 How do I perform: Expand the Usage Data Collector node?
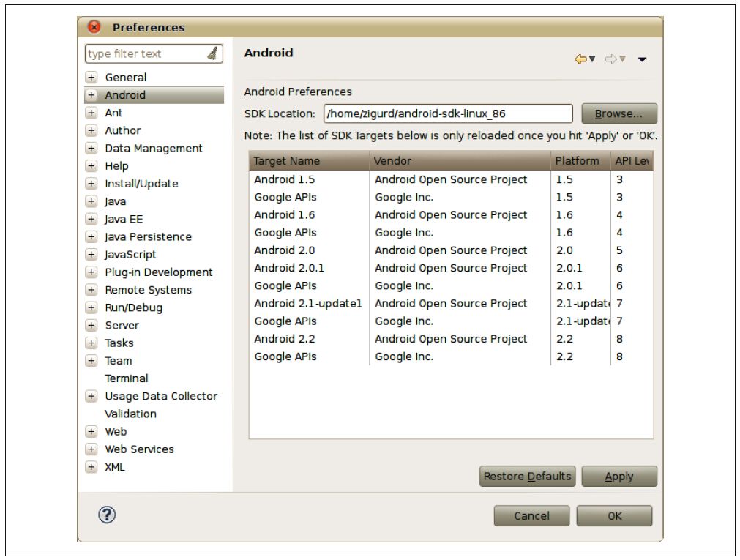click(91, 396)
